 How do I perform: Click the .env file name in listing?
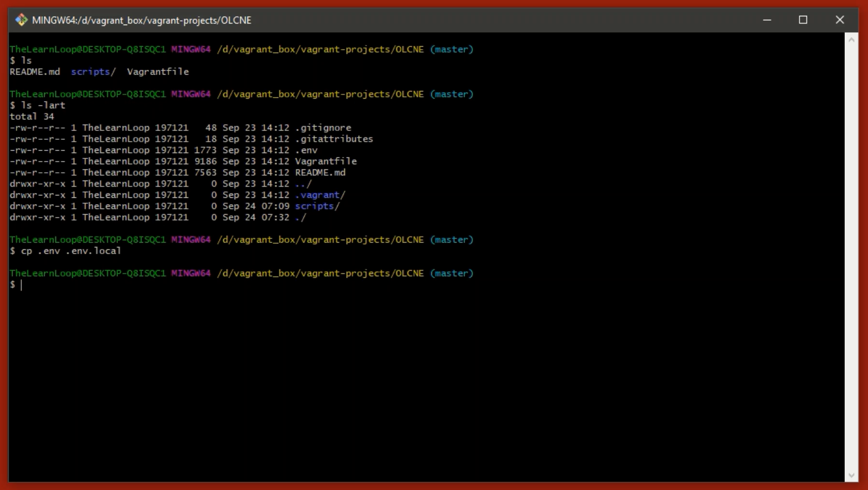pos(306,150)
